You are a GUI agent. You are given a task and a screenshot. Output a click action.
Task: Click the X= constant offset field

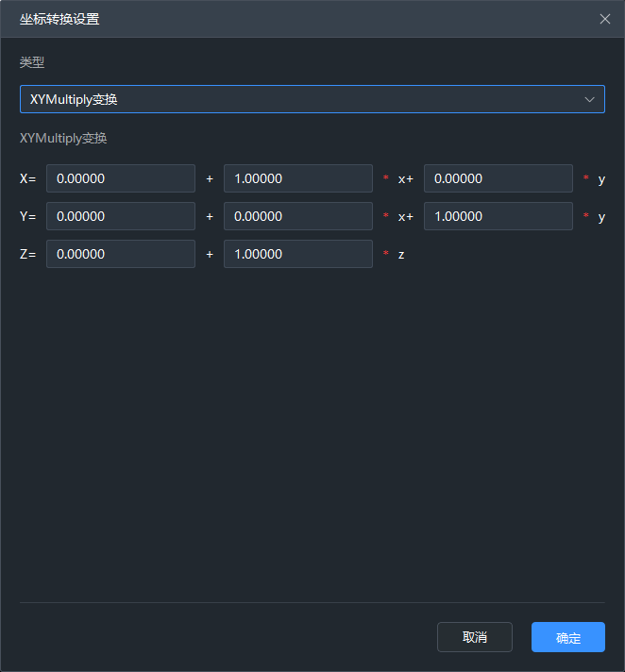(121, 178)
